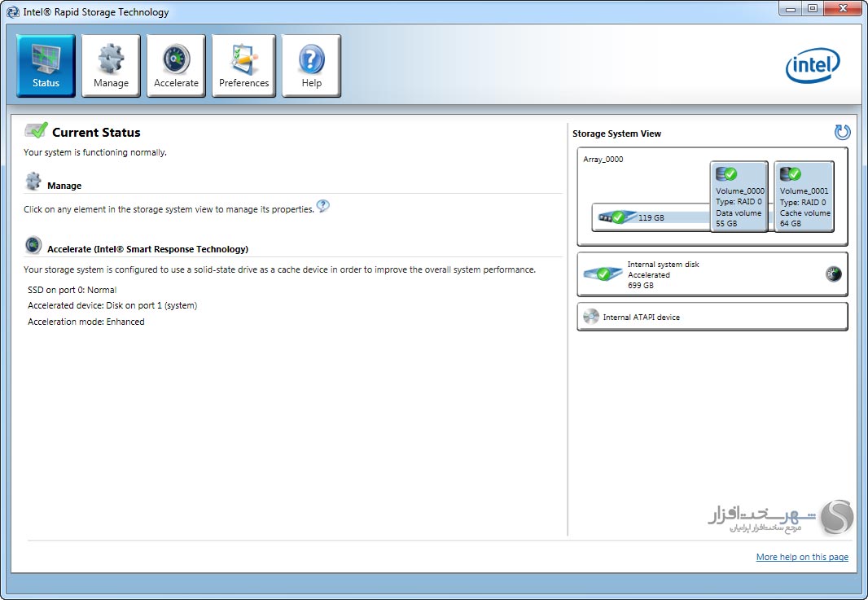Image resolution: width=868 pixels, height=600 pixels.
Task: Open the Status tab
Action: click(x=46, y=66)
